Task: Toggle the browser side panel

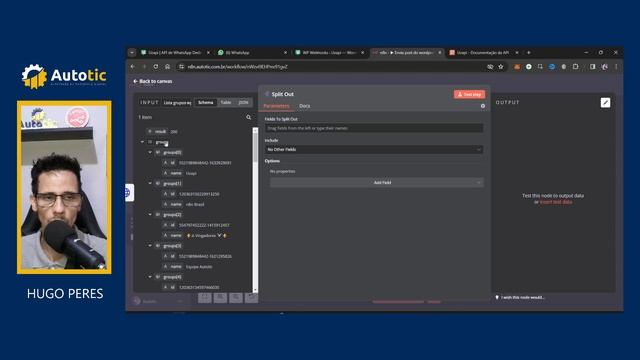Action: [593, 67]
